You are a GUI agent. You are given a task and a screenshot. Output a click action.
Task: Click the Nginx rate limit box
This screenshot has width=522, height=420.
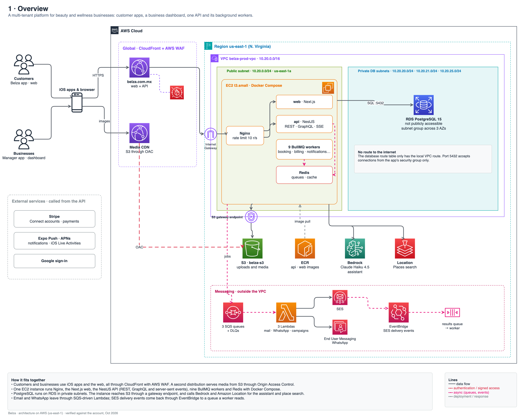(x=245, y=135)
